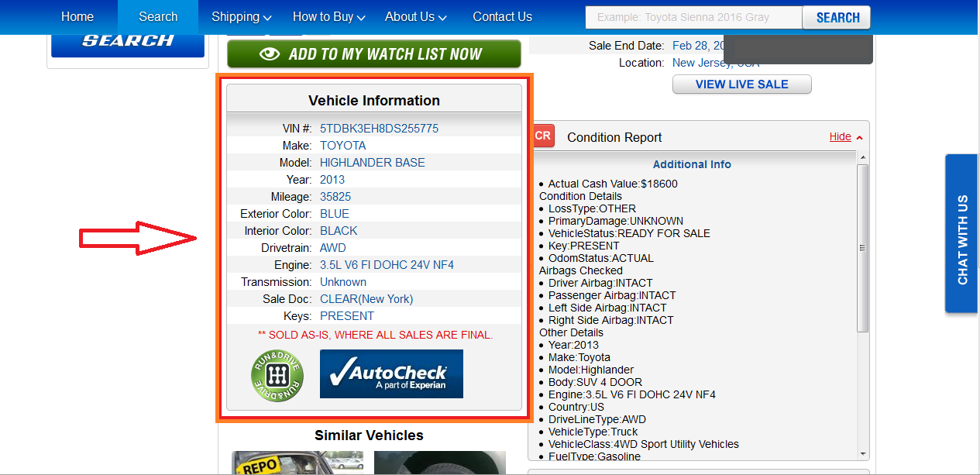Screen dimensions: 980x475
Task: Click the year 2013 link
Action: pyautogui.click(x=332, y=180)
